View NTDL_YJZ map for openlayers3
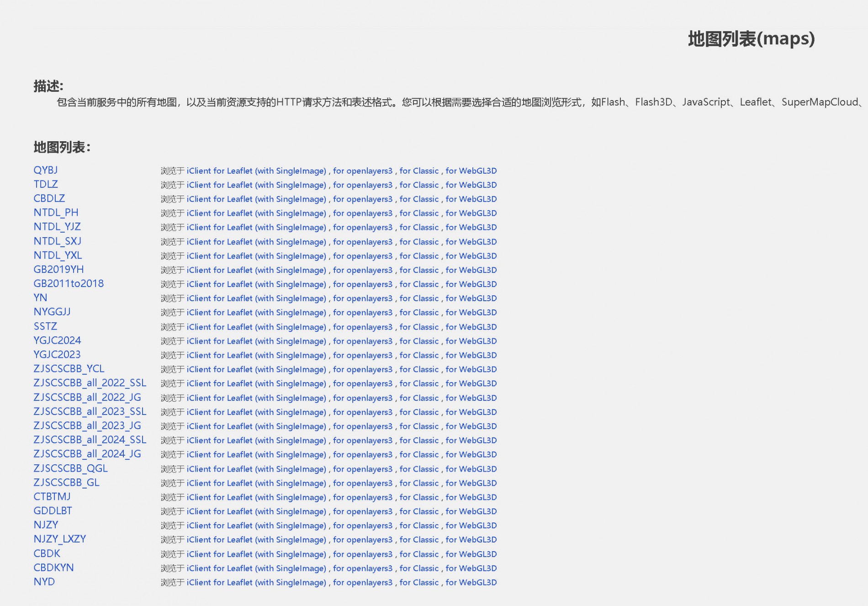 coord(362,228)
